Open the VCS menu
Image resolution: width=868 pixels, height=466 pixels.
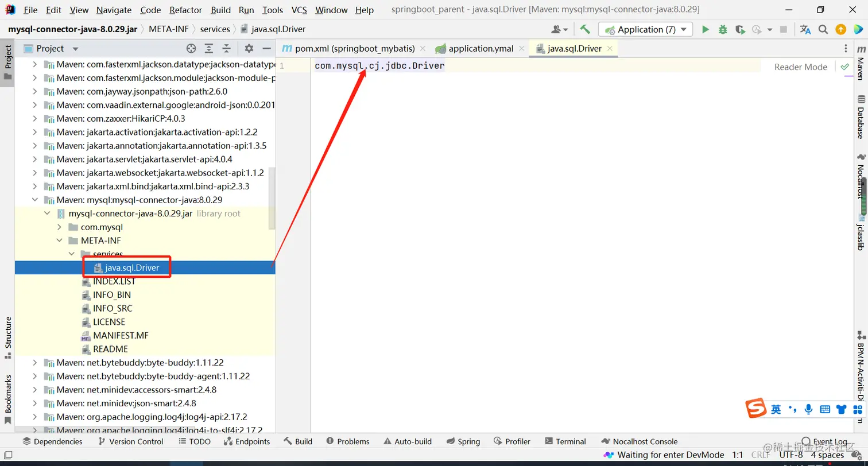tap(299, 10)
